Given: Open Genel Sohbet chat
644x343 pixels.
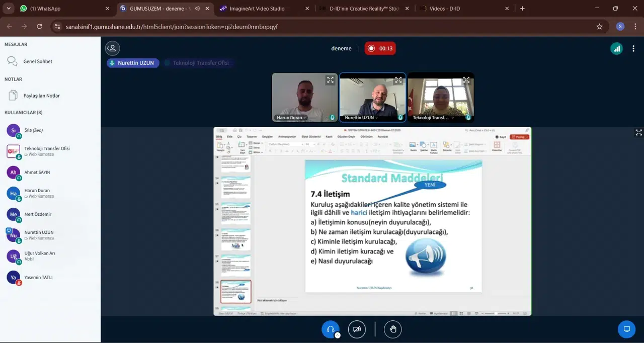Looking at the screenshot, I should [37, 61].
